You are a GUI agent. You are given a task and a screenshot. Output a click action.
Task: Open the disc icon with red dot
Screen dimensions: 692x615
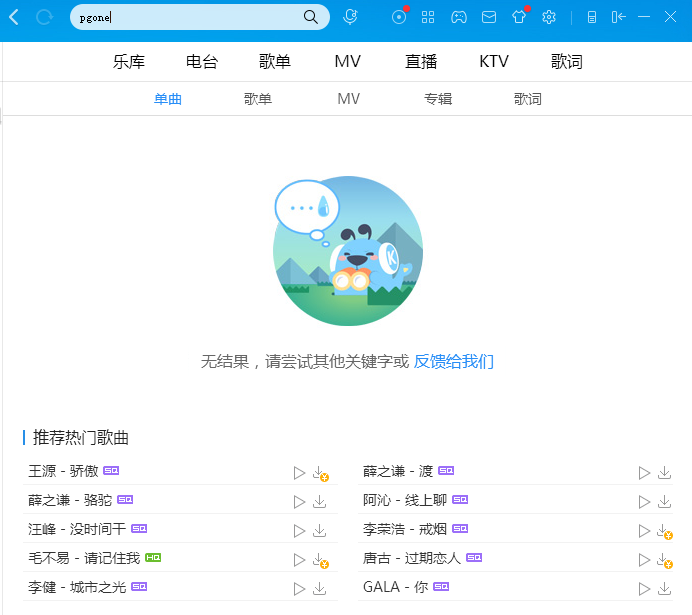coord(399,17)
